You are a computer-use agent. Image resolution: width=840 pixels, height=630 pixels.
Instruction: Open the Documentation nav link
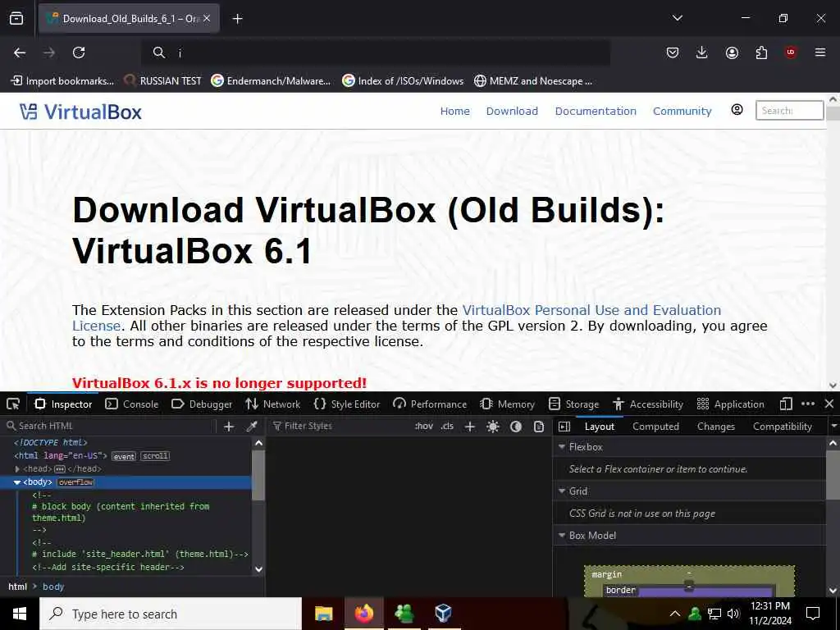tap(596, 111)
